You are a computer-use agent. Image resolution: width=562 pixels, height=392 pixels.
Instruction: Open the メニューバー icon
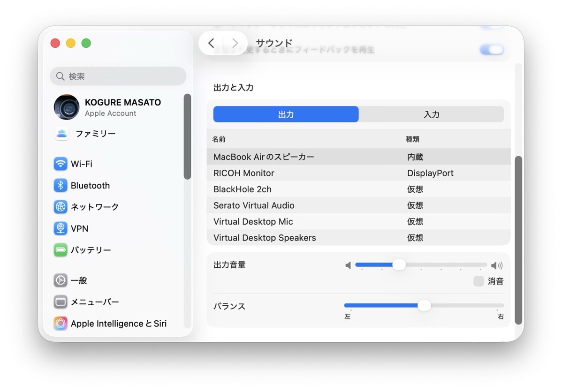pyautogui.click(x=61, y=302)
